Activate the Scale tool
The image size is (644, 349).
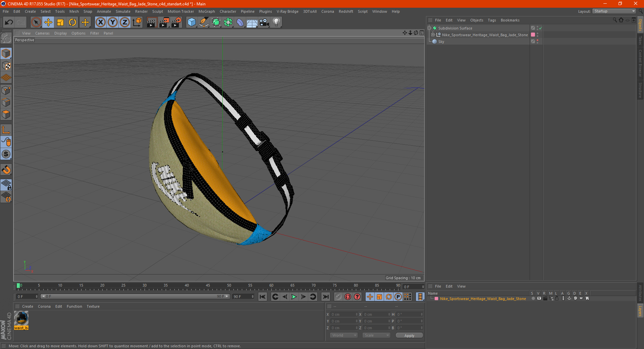(60, 22)
